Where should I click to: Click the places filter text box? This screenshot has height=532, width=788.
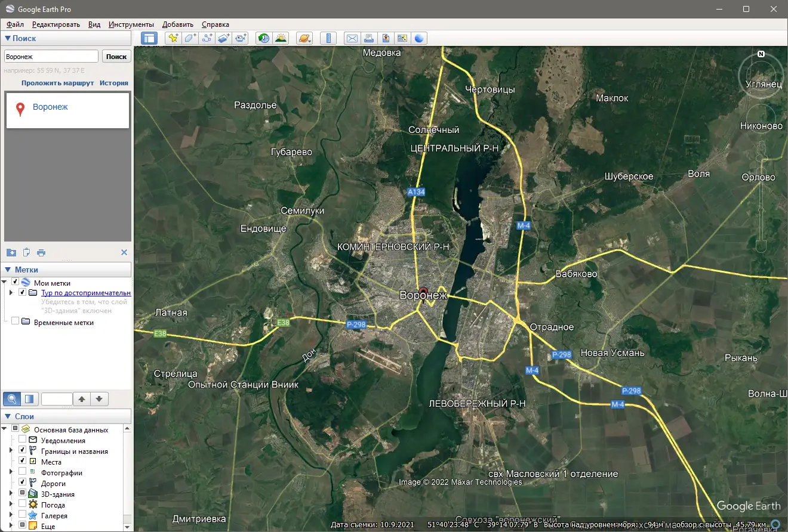57,399
